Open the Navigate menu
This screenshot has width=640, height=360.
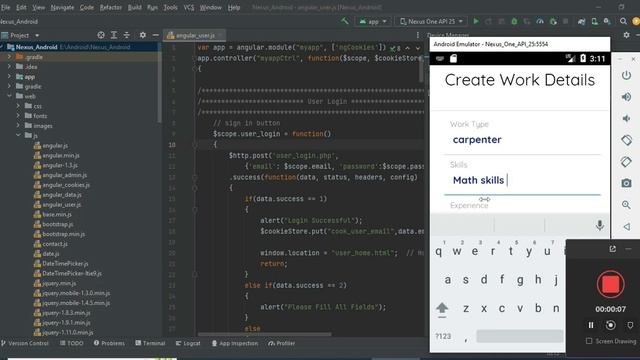point(62,7)
